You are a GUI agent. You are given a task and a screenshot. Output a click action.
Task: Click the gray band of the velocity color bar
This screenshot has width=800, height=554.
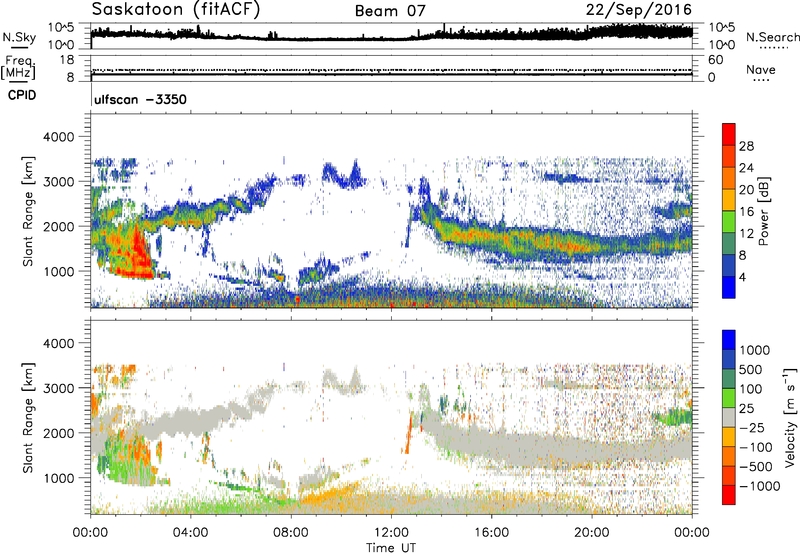729,418
